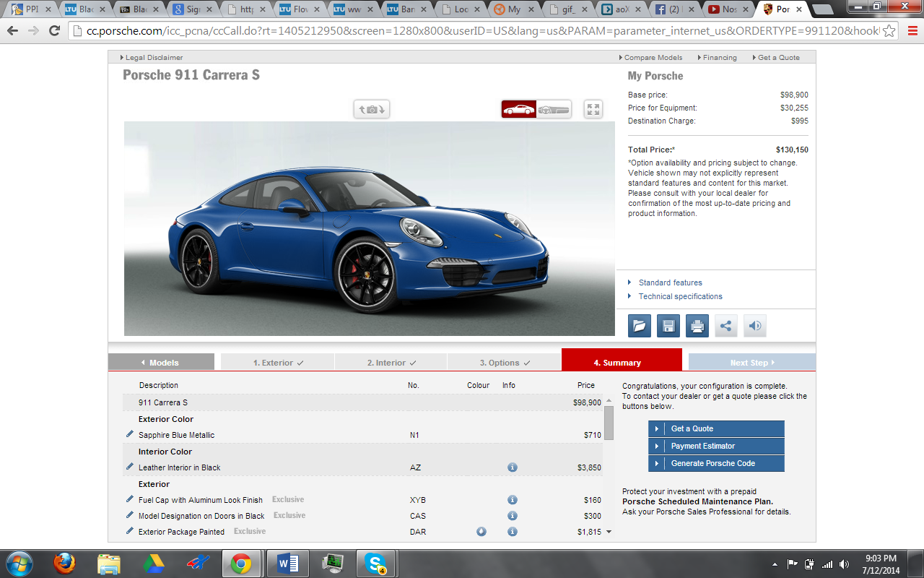Viewport: 924px width, 578px height.
Task: Show info for Fuel Cap option
Action: pyautogui.click(x=513, y=500)
